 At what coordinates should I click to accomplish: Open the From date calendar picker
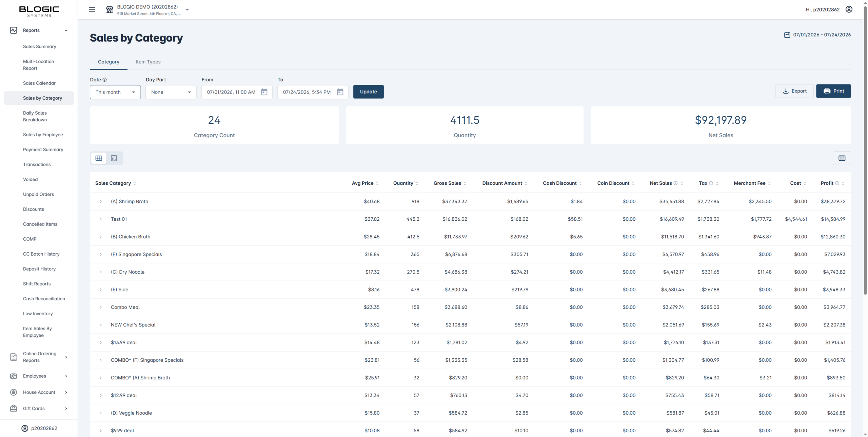pyautogui.click(x=264, y=92)
